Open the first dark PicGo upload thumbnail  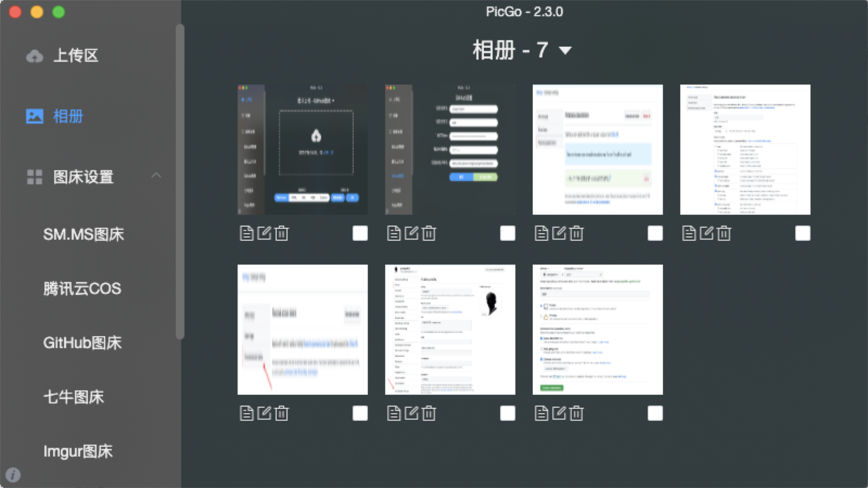point(303,150)
